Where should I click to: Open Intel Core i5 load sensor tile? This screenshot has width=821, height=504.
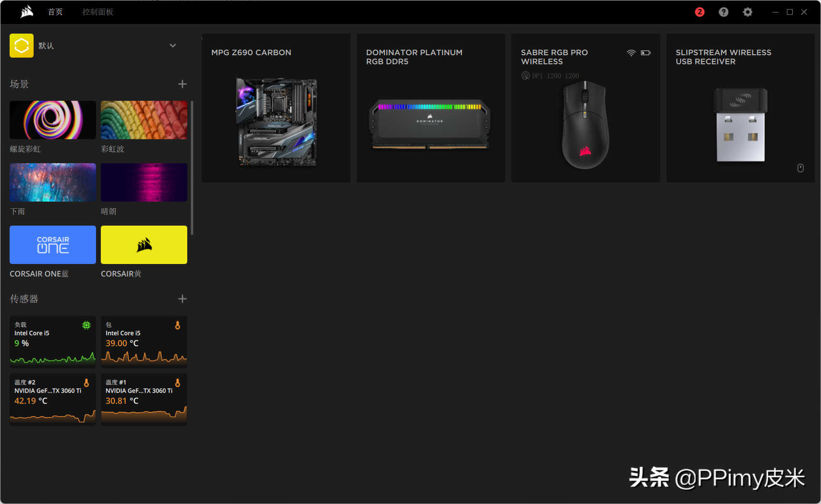click(53, 341)
